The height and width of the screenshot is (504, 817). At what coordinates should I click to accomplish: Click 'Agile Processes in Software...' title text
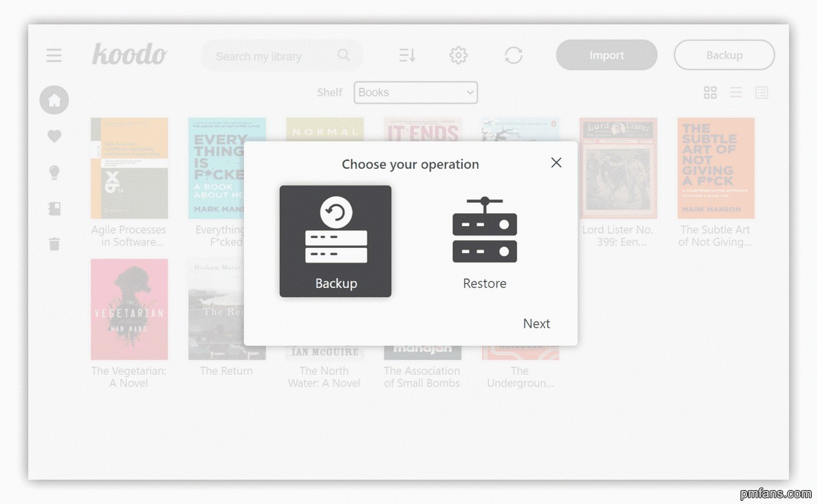point(129,236)
